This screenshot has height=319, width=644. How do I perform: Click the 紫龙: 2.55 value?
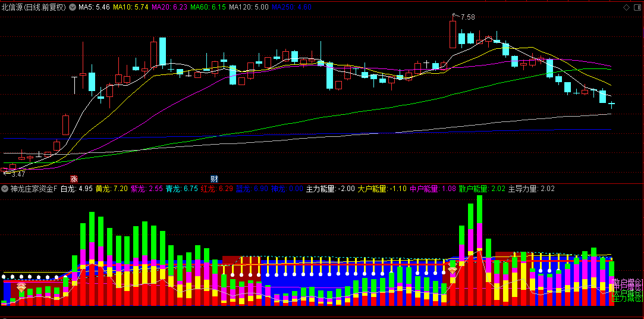click(x=147, y=189)
